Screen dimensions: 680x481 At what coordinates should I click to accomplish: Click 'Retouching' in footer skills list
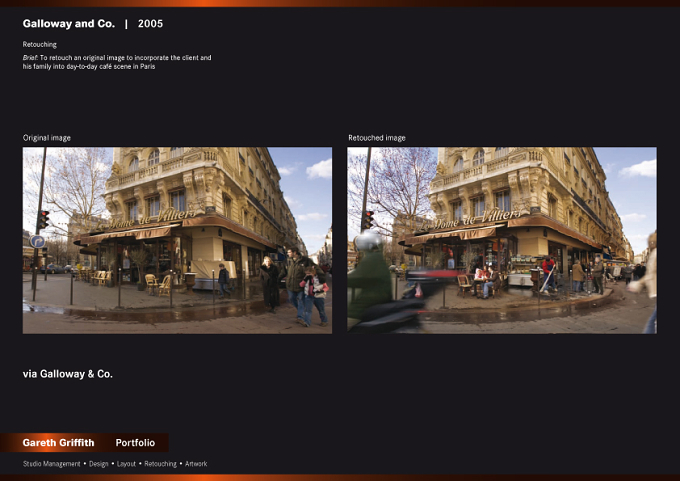pyautogui.click(x=160, y=464)
